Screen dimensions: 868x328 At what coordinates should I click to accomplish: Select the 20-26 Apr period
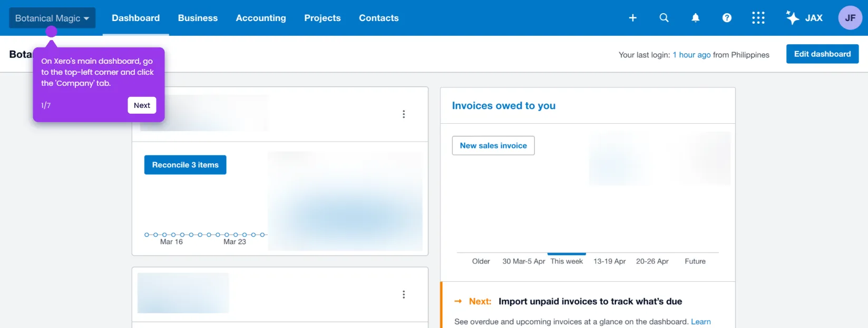[652, 261]
